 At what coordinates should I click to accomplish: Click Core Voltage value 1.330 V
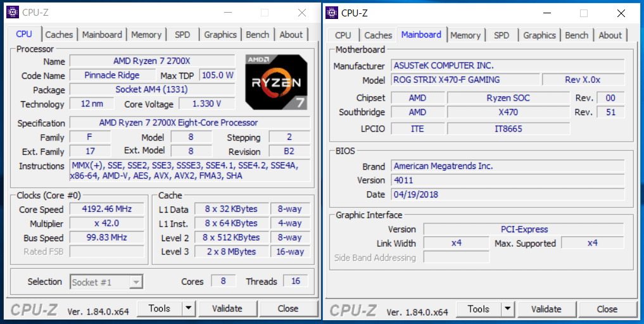click(x=207, y=104)
